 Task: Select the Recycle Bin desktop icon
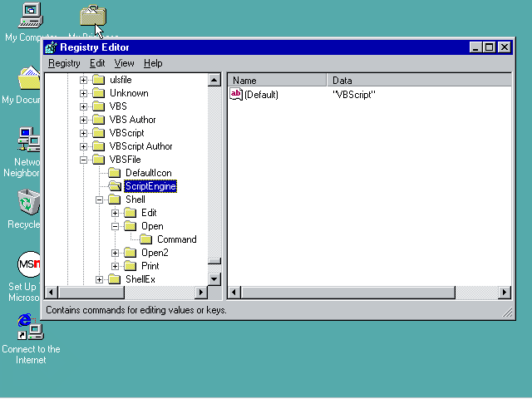(28, 202)
